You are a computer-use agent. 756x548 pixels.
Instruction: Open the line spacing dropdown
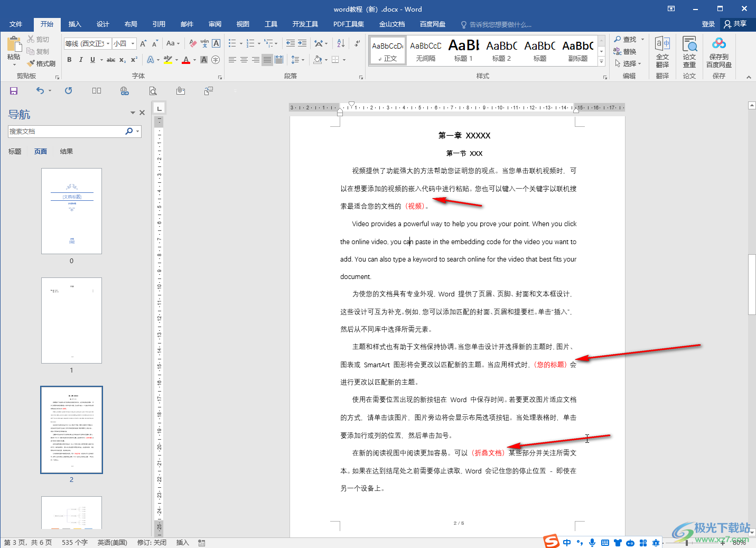(x=297, y=60)
